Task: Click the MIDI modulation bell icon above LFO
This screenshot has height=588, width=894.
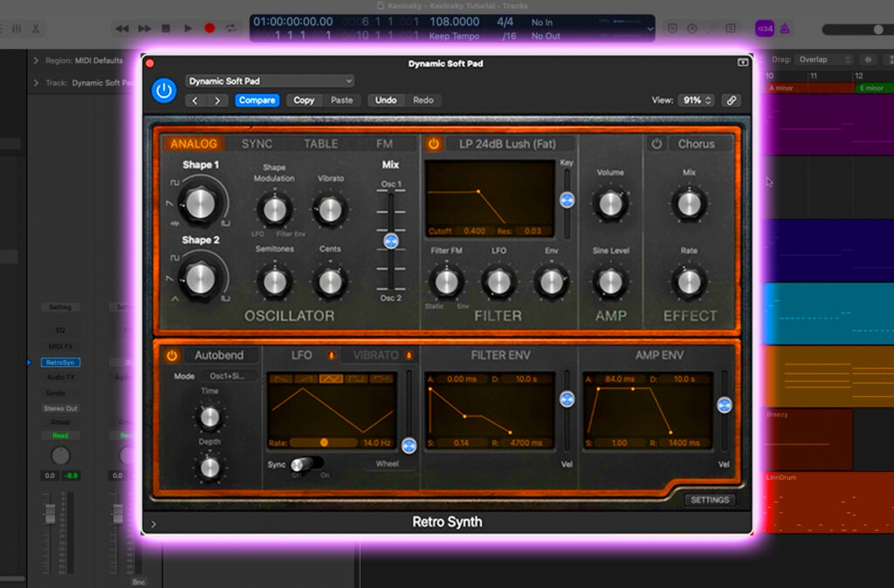Action: click(332, 355)
